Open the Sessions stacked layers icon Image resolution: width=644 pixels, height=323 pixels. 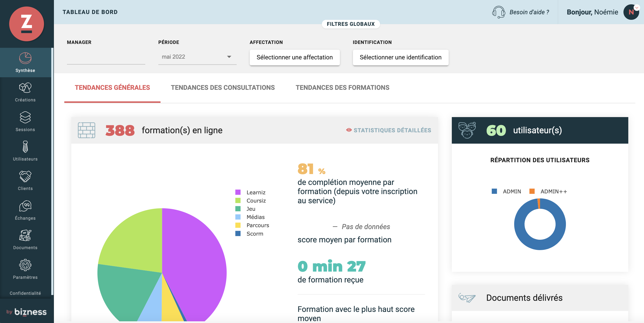[x=25, y=117]
